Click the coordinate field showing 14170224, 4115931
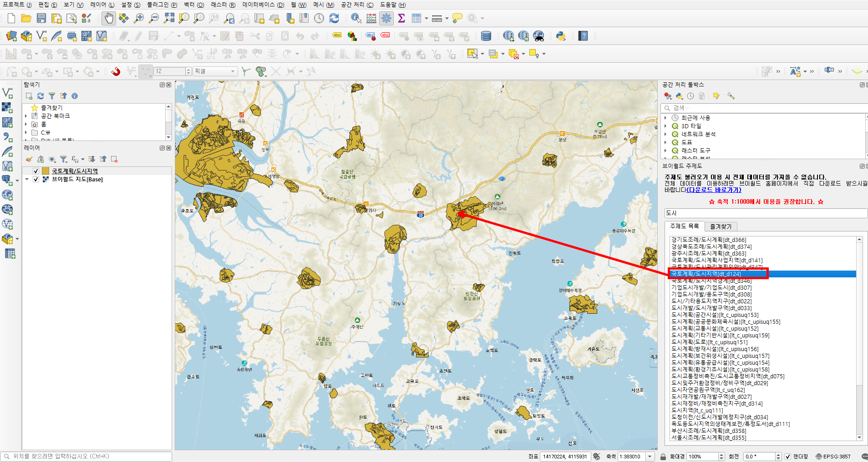 click(x=564, y=457)
